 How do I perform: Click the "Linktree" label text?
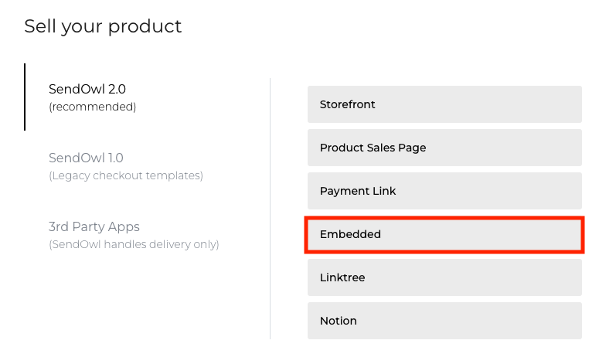point(342,277)
